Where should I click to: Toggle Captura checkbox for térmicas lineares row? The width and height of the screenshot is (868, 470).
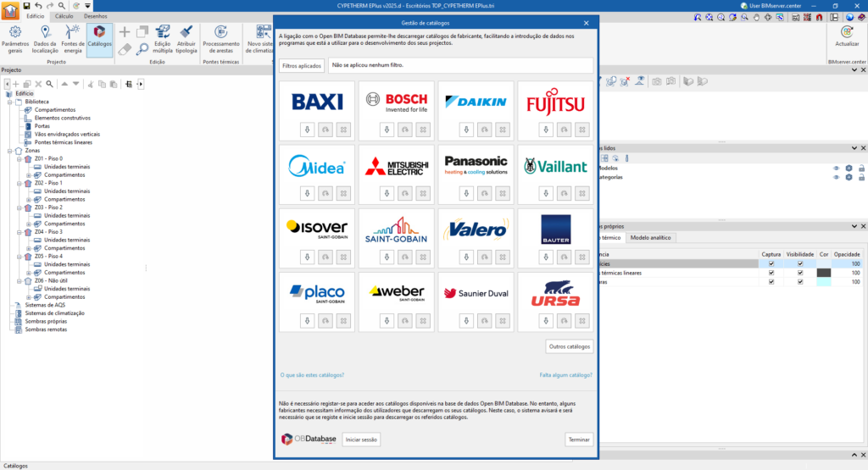[771, 273]
